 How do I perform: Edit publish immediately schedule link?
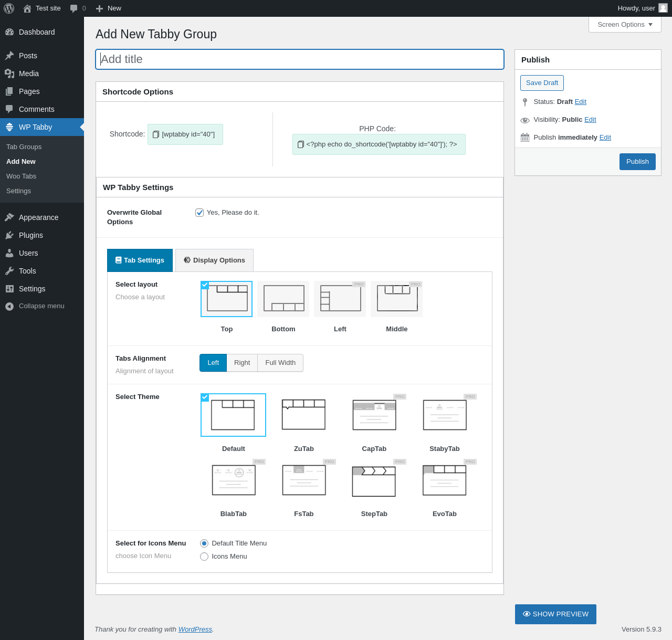pyautogui.click(x=605, y=138)
